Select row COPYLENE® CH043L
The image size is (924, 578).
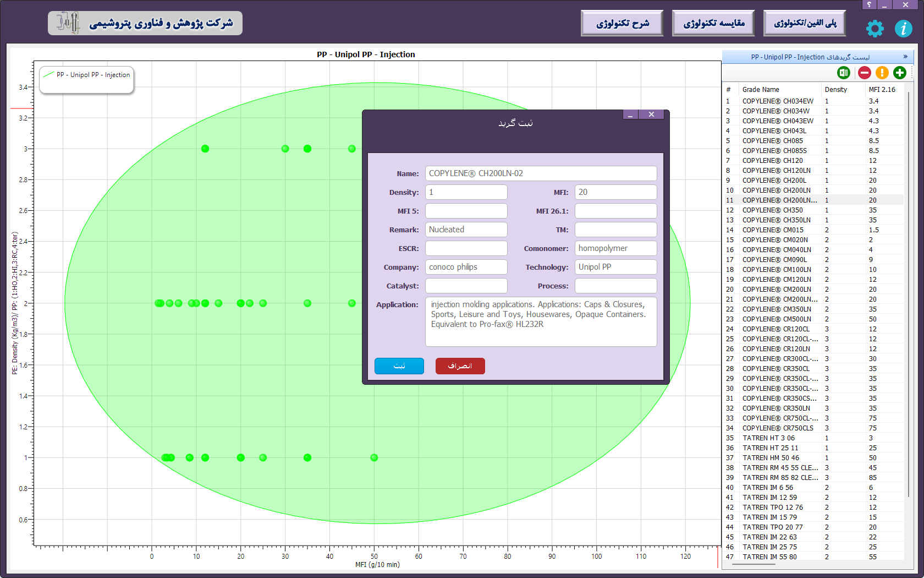coord(813,131)
